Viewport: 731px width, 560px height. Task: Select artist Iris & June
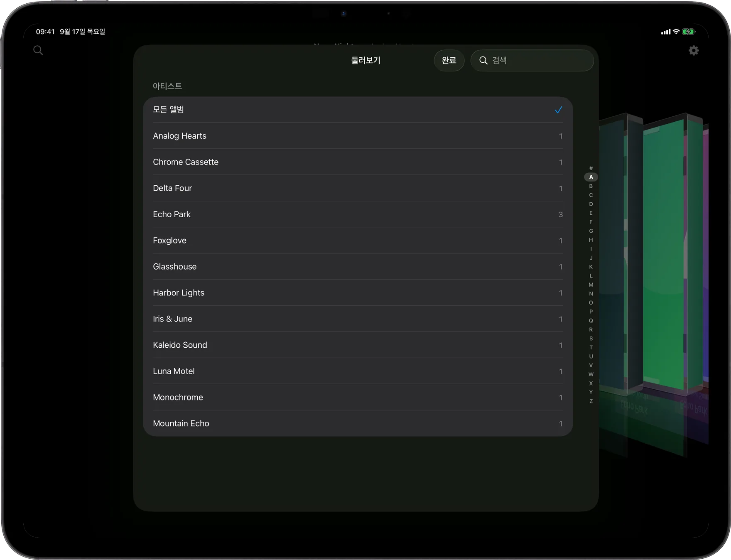pos(358,319)
